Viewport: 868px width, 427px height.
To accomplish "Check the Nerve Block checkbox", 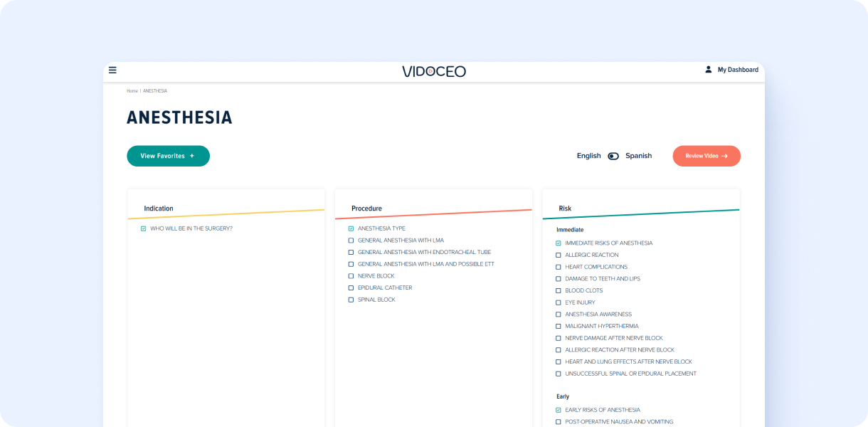I will [351, 276].
